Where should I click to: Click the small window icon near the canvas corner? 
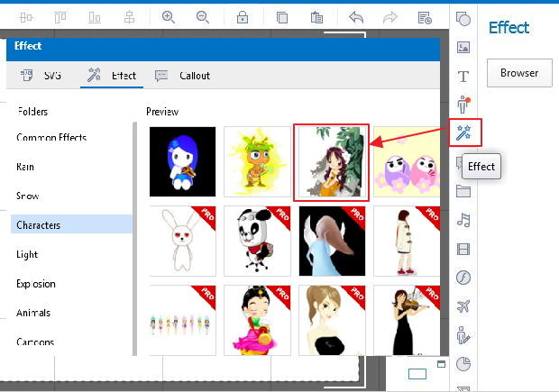pos(442,364)
